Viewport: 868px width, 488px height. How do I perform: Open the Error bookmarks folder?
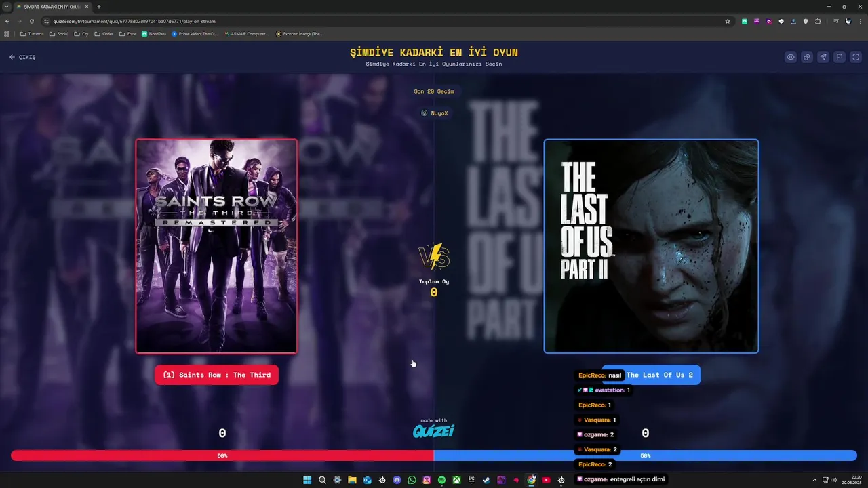tap(127, 33)
